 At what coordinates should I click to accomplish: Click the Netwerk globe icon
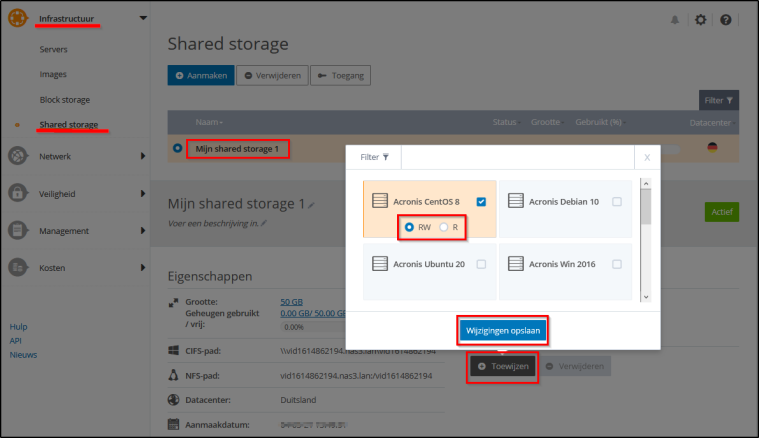(x=17, y=156)
